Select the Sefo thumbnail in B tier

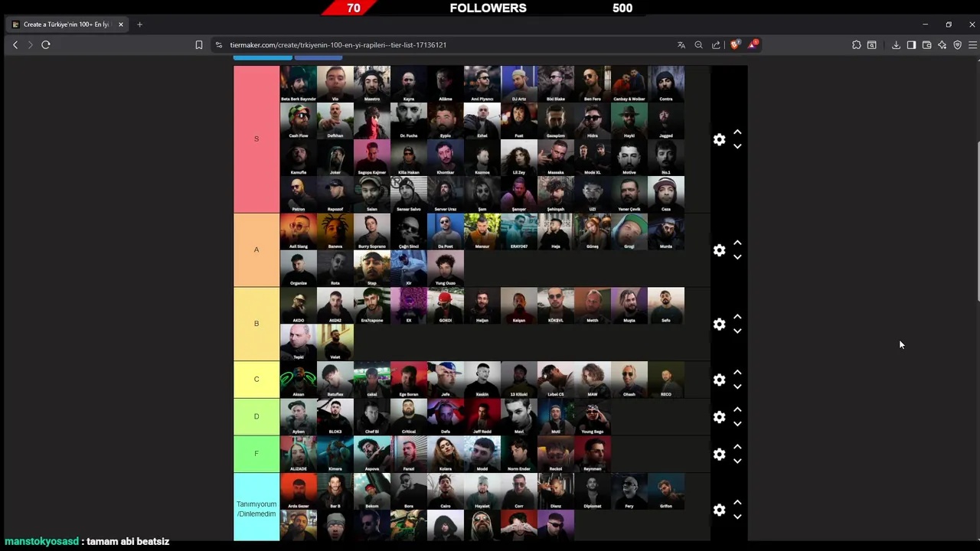[x=666, y=305]
